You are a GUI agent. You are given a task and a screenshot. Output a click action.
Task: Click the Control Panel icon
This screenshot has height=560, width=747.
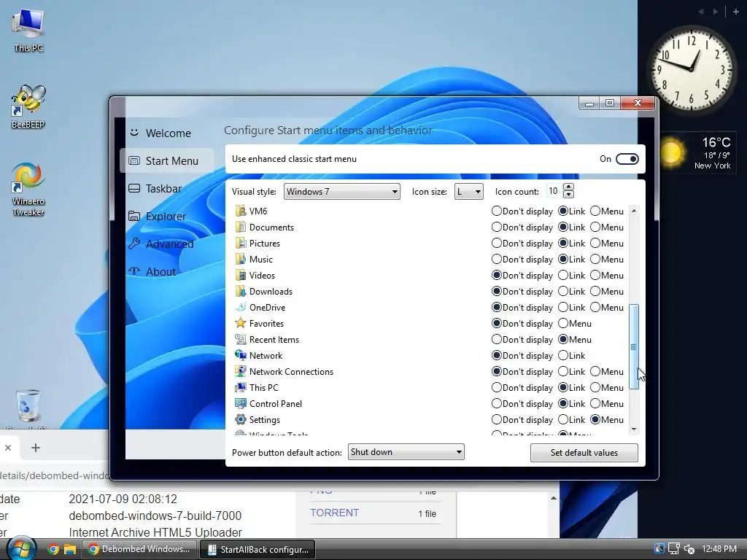[241, 404]
